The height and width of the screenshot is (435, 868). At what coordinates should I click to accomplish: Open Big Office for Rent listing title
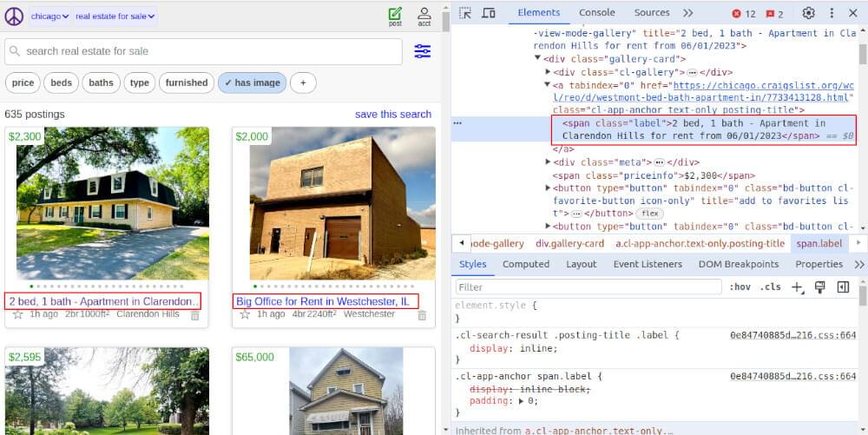(x=323, y=301)
